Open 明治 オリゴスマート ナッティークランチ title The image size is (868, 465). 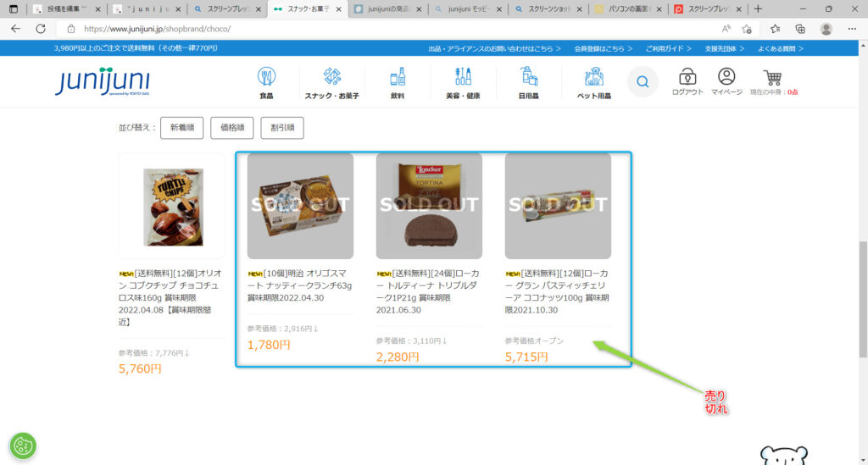click(300, 285)
